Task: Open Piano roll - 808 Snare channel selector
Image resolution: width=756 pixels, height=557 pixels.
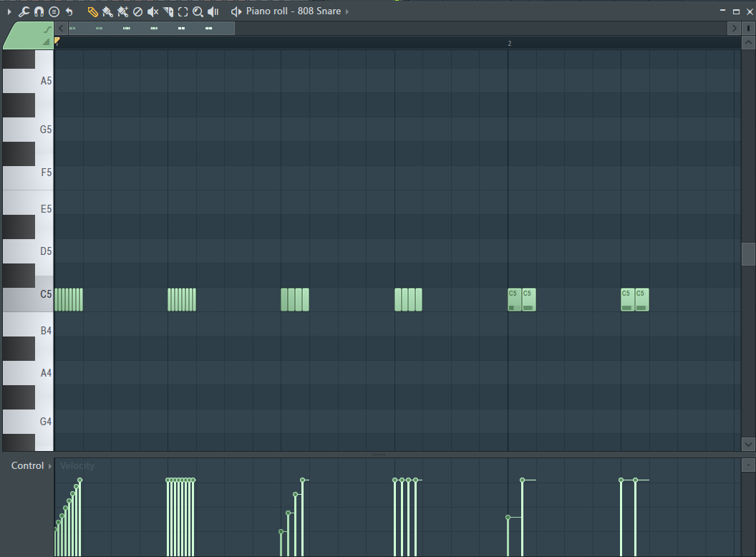Action: 293,11
